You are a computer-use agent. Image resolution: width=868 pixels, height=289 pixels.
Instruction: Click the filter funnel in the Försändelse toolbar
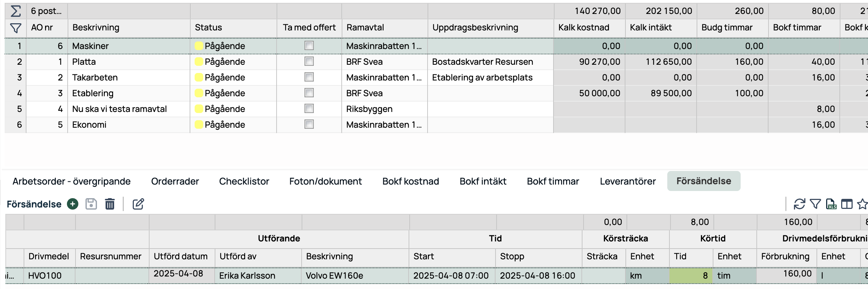[x=815, y=204]
